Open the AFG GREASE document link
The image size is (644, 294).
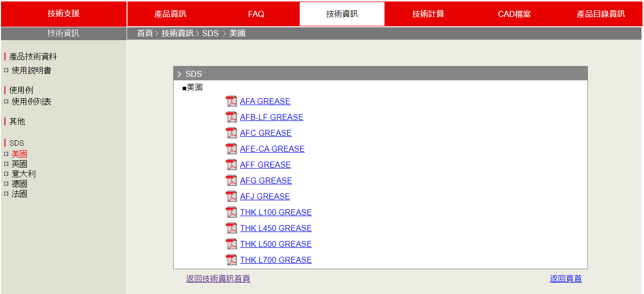pos(266,180)
